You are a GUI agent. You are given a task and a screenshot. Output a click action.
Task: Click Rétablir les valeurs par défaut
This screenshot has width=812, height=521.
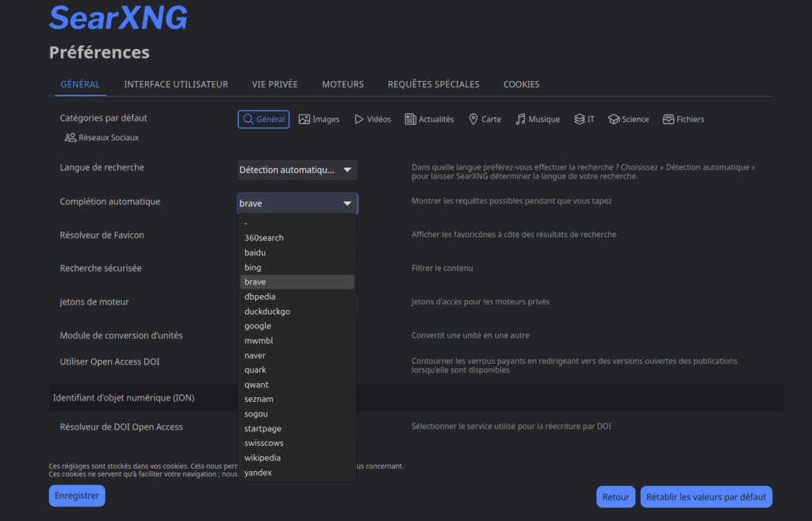tap(706, 497)
